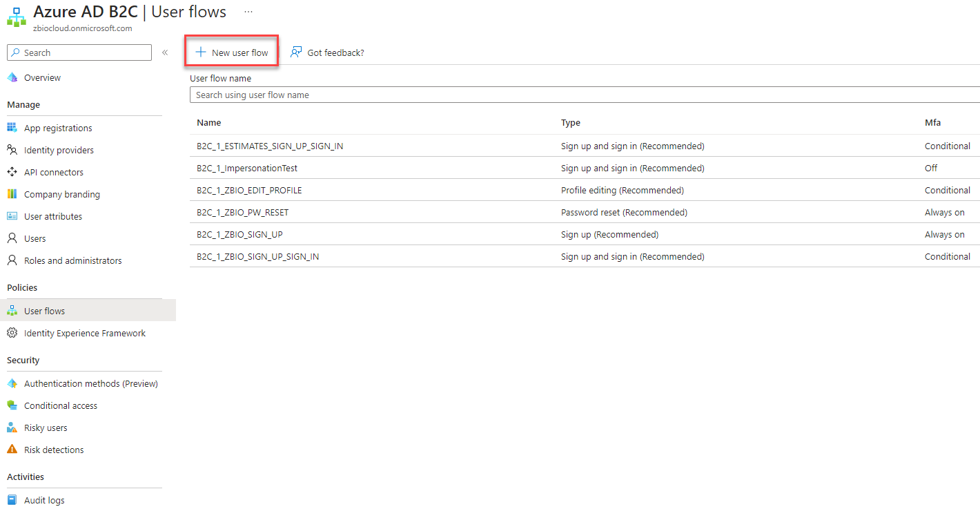
Task: Create a new user flow
Action: point(231,52)
